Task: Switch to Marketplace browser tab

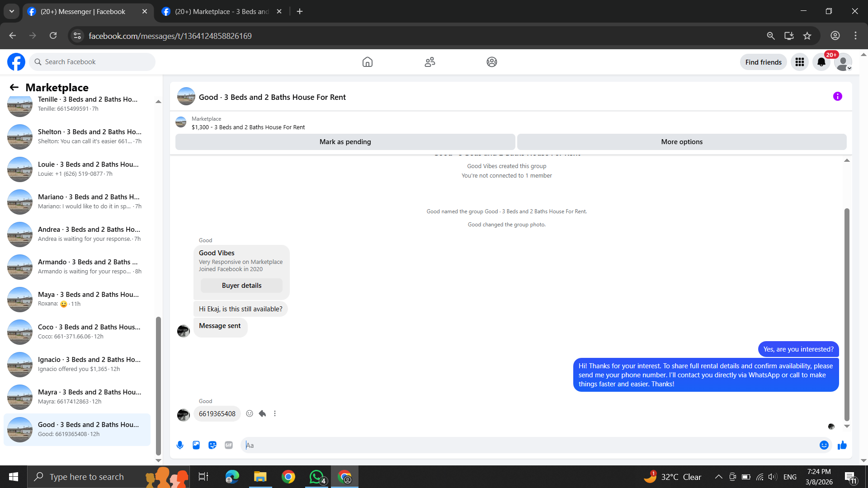Action: coord(222,11)
